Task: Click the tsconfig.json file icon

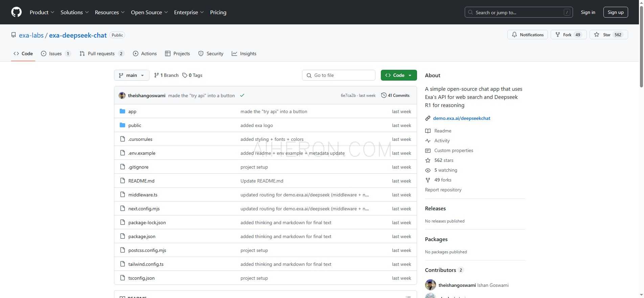Action: (122, 278)
